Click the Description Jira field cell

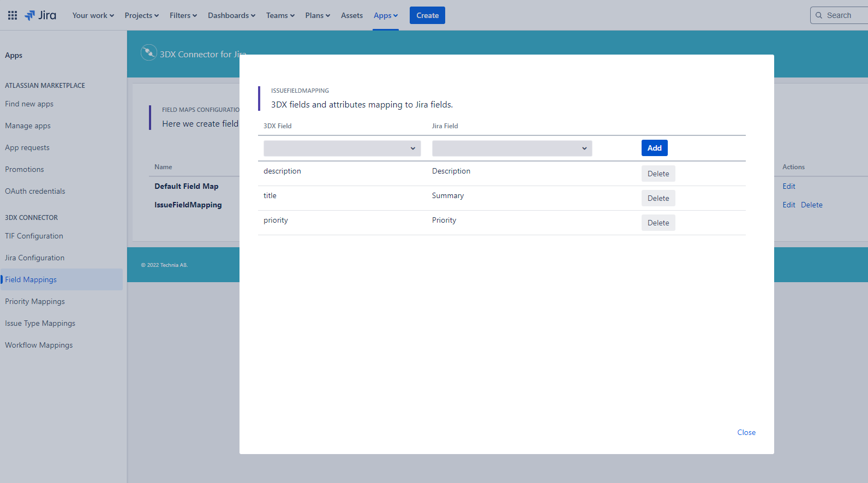451,171
